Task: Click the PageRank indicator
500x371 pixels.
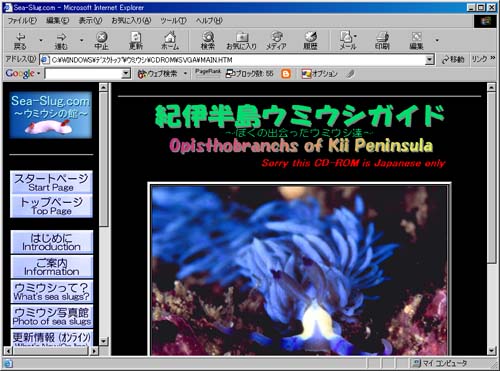Action: [208, 73]
